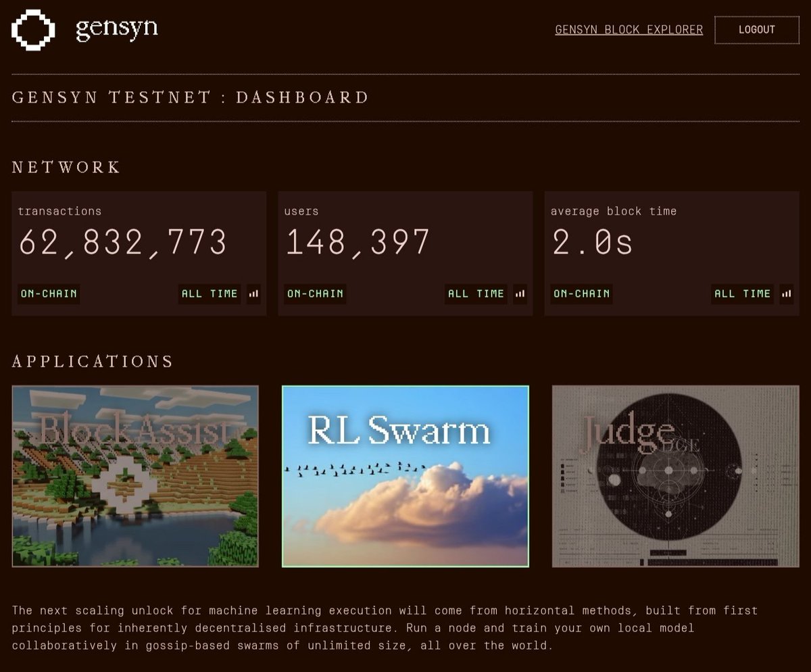The image size is (811, 672).
Task: Click the GENSYN TESTNET : DASHBOARD heading
Action: [x=191, y=97]
